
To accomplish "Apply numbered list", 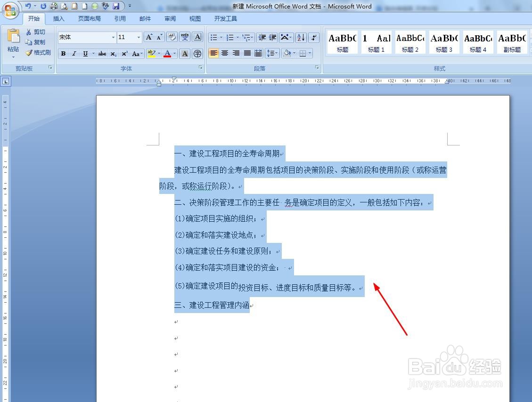I will click(230, 37).
